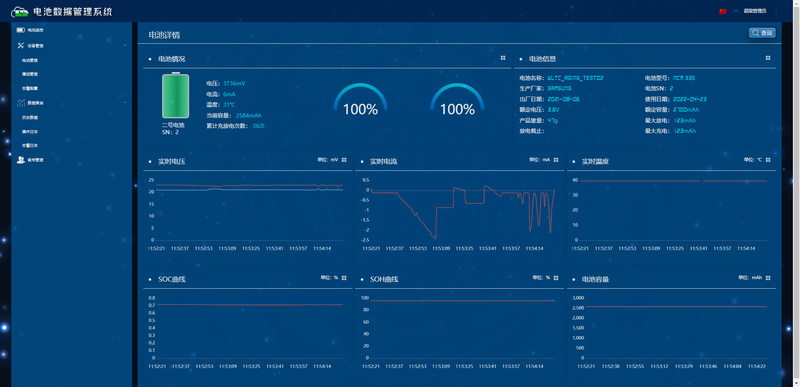Click the system title in header
This screenshot has width=800, height=387.
coord(72,12)
